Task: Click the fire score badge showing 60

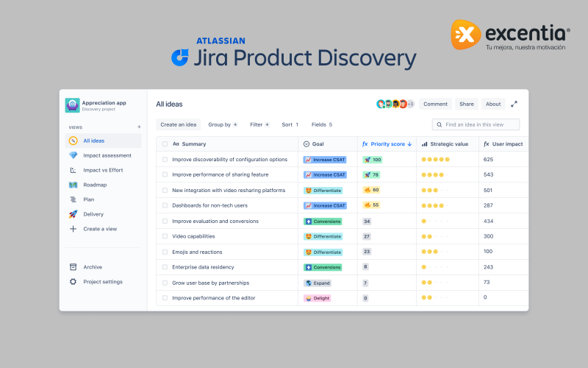Action: tap(372, 190)
